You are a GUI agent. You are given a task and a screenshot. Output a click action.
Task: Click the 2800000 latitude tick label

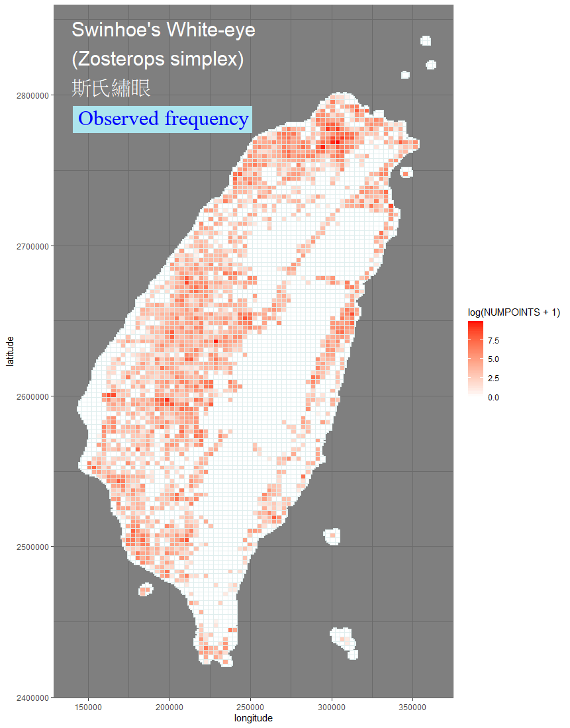pyautogui.click(x=32, y=96)
